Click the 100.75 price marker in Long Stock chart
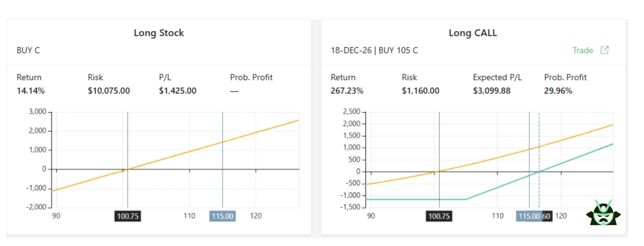 pos(128,216)
